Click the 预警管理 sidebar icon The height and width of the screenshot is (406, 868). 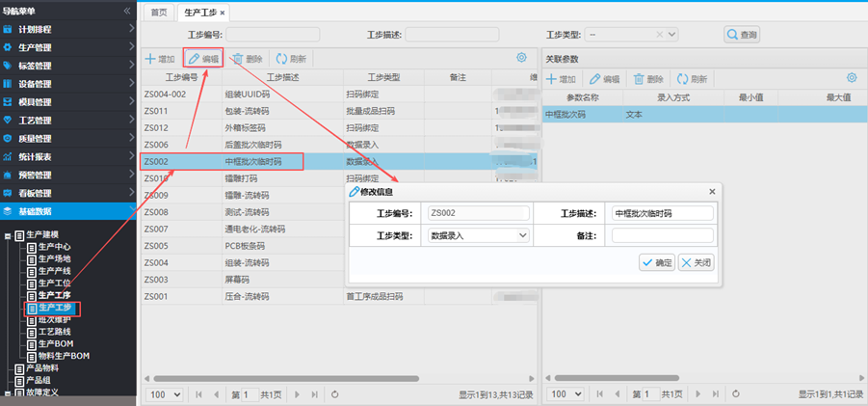(8, 175)
